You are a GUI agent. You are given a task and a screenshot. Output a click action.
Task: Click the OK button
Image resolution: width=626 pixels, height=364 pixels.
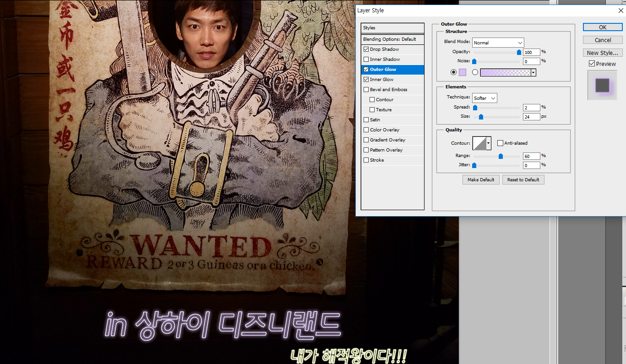point(603,27)
